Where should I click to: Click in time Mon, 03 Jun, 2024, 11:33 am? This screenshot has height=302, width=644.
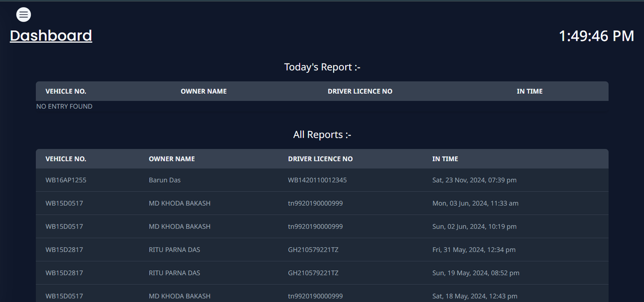(x=475, y=203)
